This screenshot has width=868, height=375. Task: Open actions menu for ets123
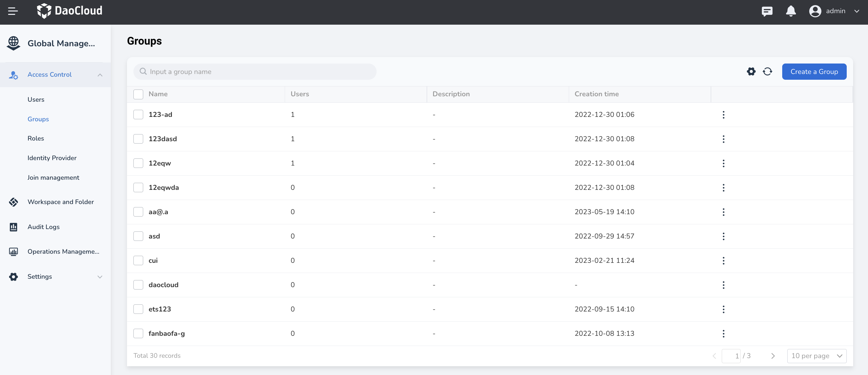723,309
